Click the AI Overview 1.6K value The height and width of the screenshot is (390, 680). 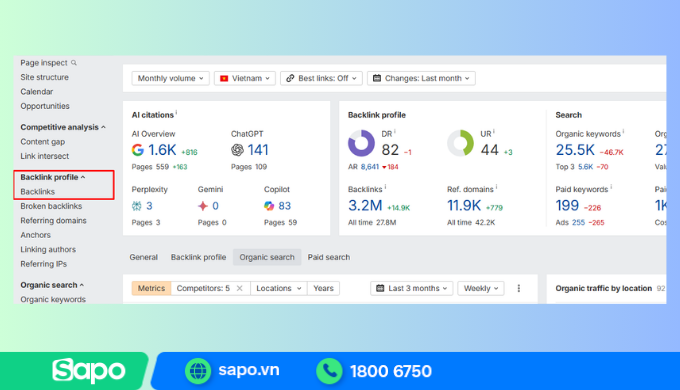[x=162, y=150]
